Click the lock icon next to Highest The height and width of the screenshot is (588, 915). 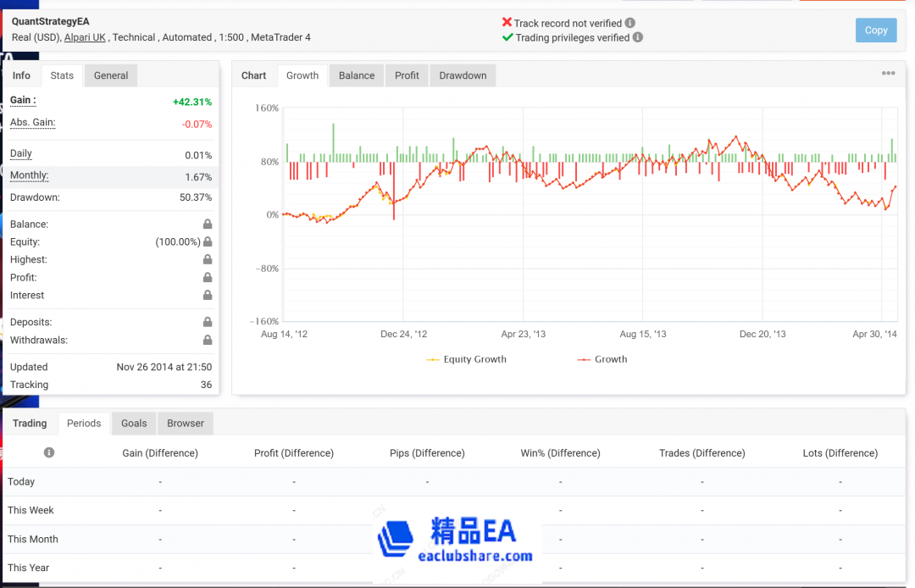(207, 260)
